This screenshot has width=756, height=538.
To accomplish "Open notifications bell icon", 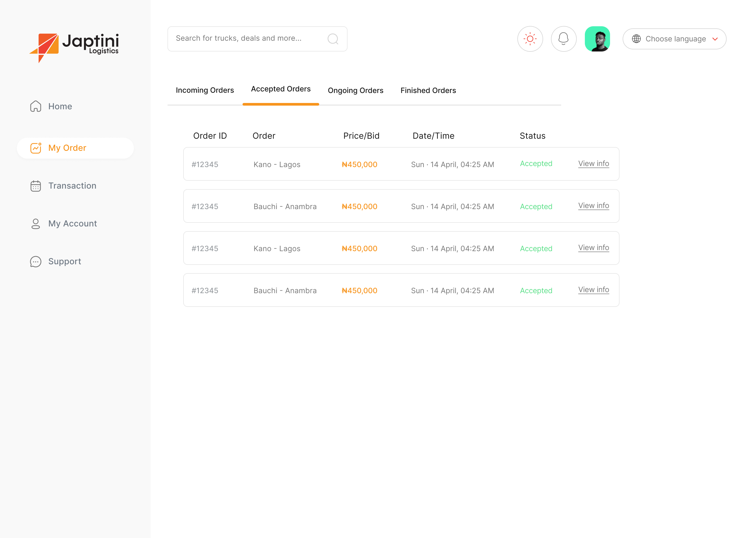I will [x=563, y=39].
